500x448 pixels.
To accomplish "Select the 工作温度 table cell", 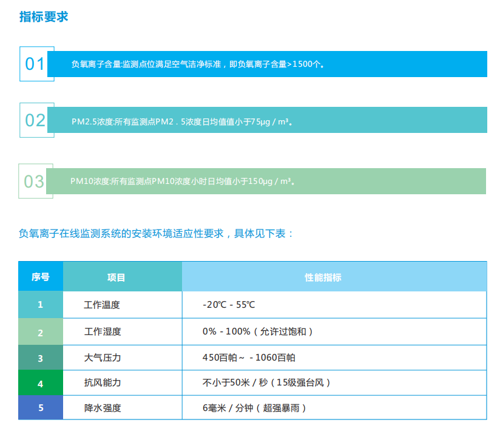I will coord(101,305).
